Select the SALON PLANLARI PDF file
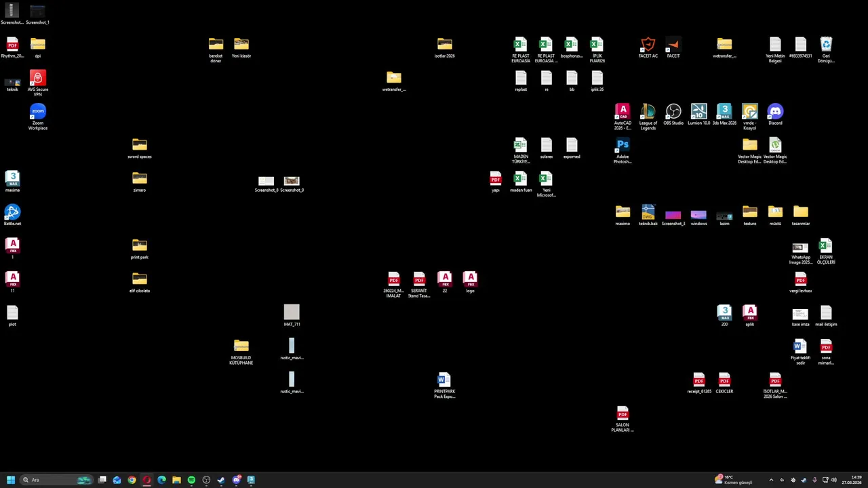 623,419
